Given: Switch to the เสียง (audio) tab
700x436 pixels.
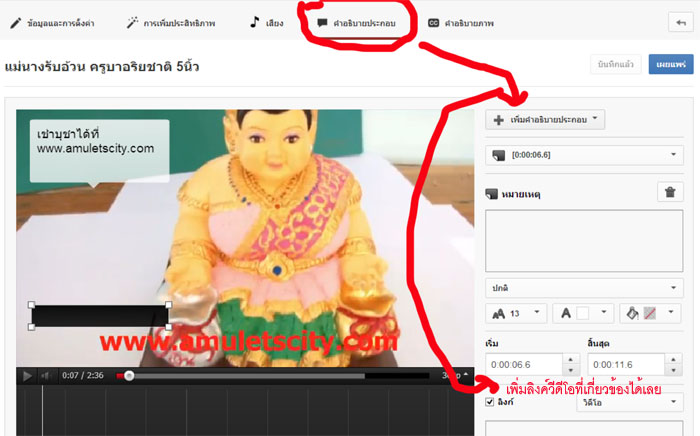Looking at the screenshot, I should pyautogui.click(x=265, y=21).
